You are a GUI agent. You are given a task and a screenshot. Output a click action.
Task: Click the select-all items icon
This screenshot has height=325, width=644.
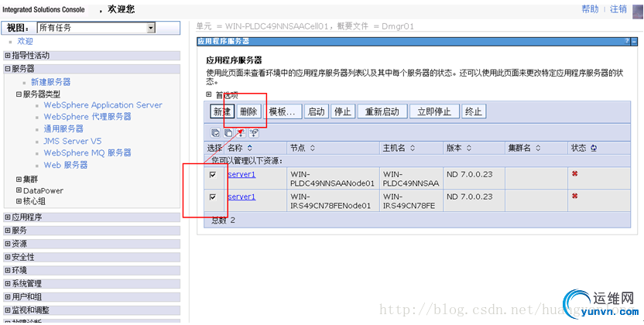[x=215, y=132]
